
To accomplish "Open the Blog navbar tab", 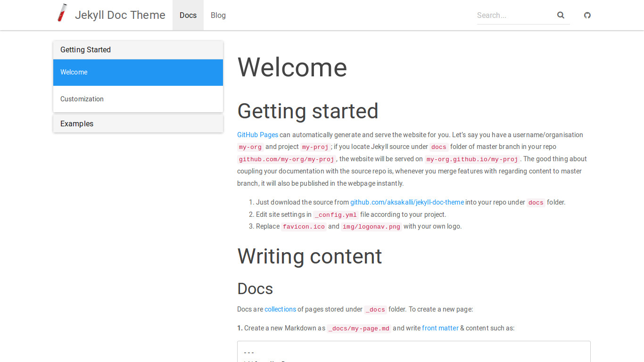I will point(218,15).
